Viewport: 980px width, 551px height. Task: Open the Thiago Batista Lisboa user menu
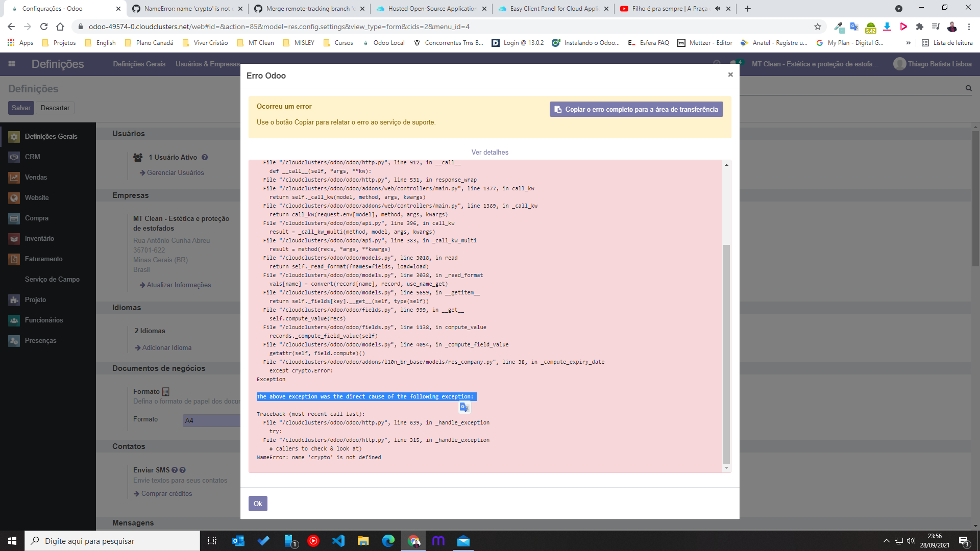(934, 64)
